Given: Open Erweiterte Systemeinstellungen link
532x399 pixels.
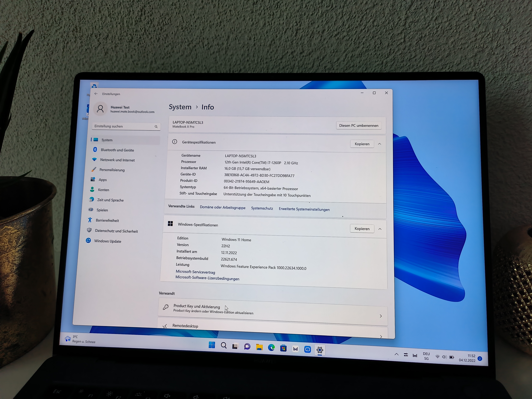Looking at the screenshot, I should (304, 209).
